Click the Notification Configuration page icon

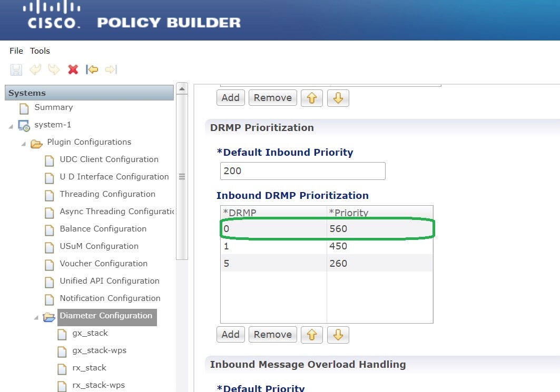point(50,299)
